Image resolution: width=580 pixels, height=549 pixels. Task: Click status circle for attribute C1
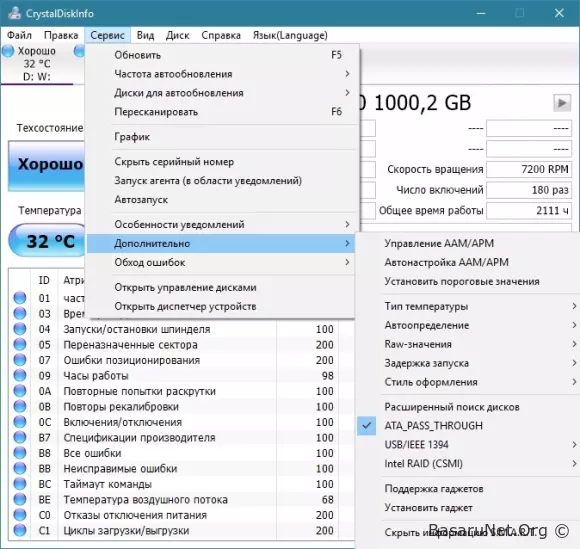20,531
